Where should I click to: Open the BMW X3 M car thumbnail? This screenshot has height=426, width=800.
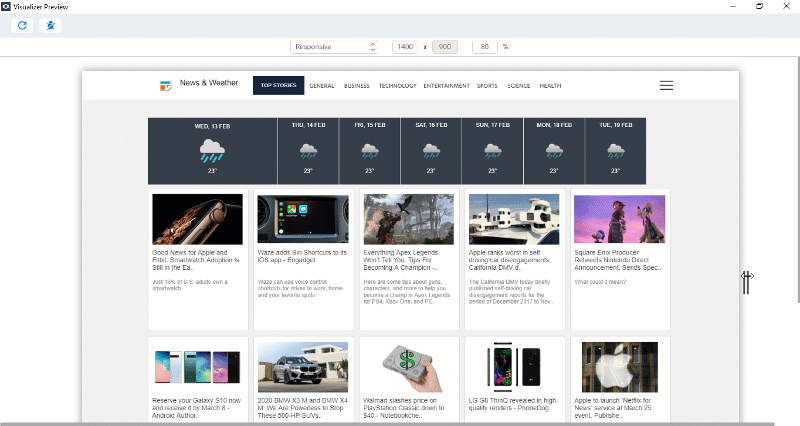click(303, 367)
